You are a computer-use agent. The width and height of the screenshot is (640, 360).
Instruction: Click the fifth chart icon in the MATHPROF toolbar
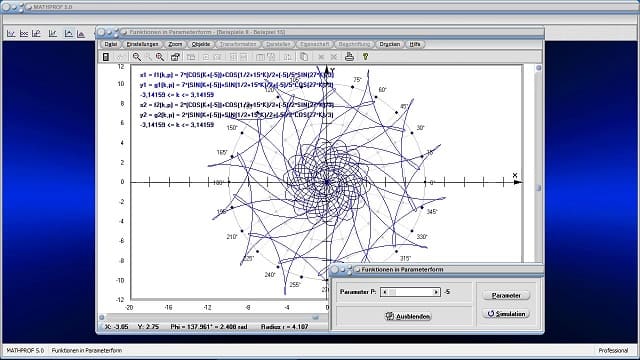[68, 33]
